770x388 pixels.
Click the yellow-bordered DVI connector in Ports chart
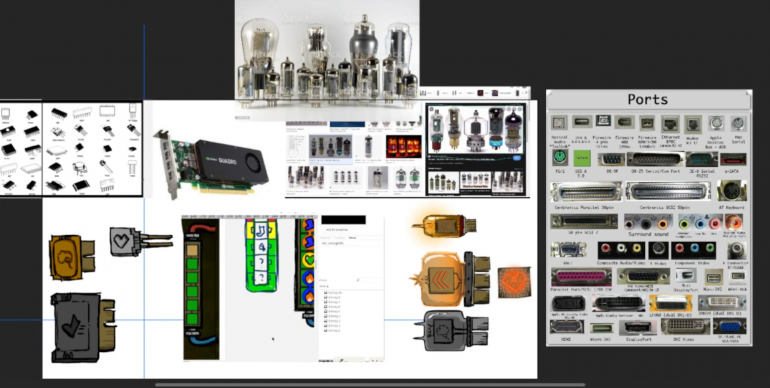click(x=670, y=303)
